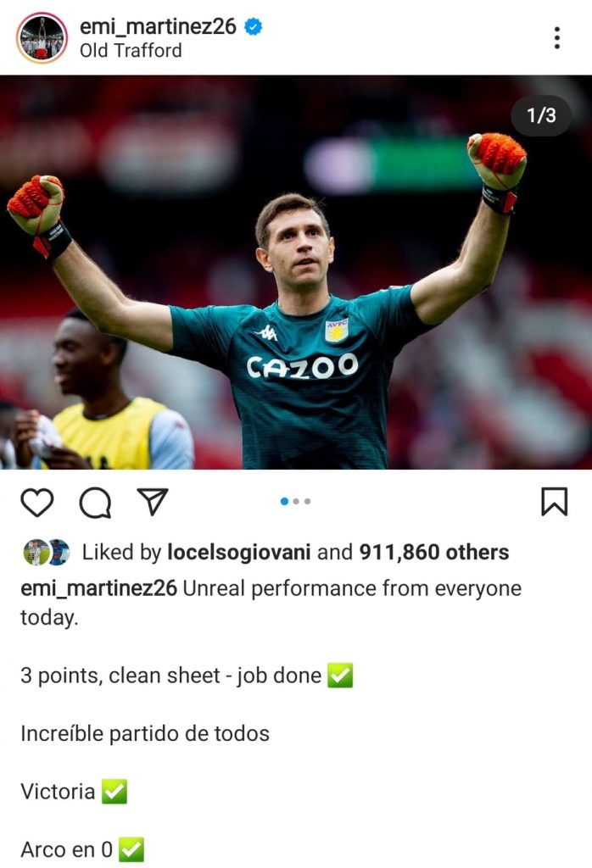Tap the blue verified badge

(254, 26)
